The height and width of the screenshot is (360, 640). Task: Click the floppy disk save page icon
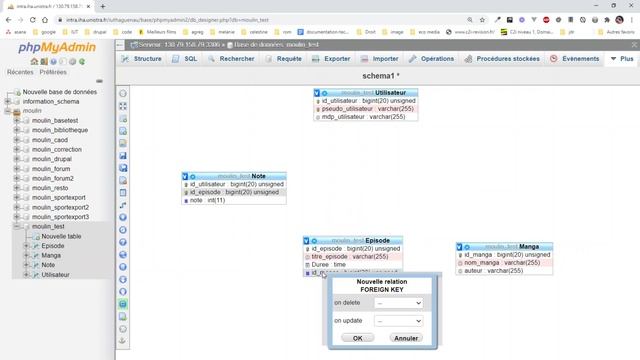click(123, 156)
